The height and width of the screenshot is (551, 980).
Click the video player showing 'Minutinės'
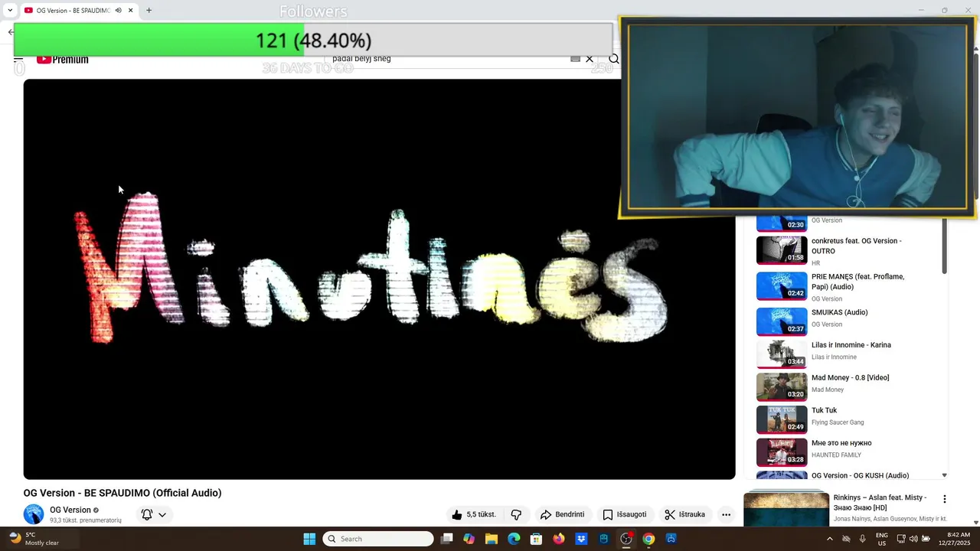[379, 279]
